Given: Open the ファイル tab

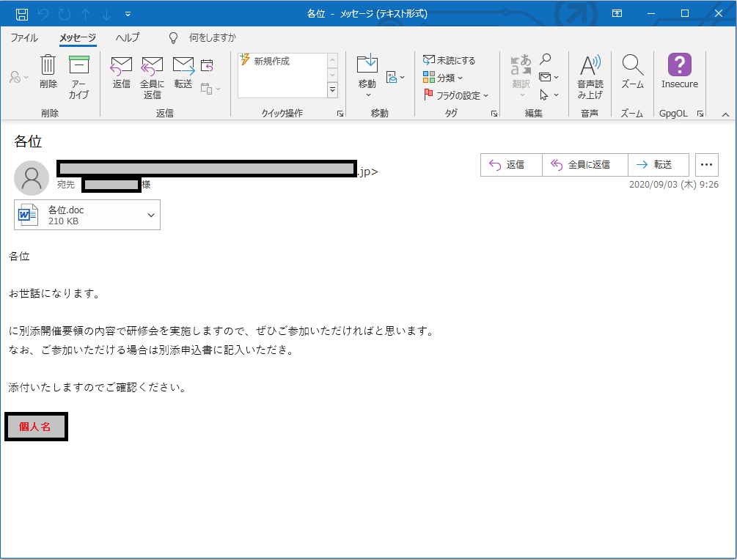Looking at the screenshot, I should (24, 37).
